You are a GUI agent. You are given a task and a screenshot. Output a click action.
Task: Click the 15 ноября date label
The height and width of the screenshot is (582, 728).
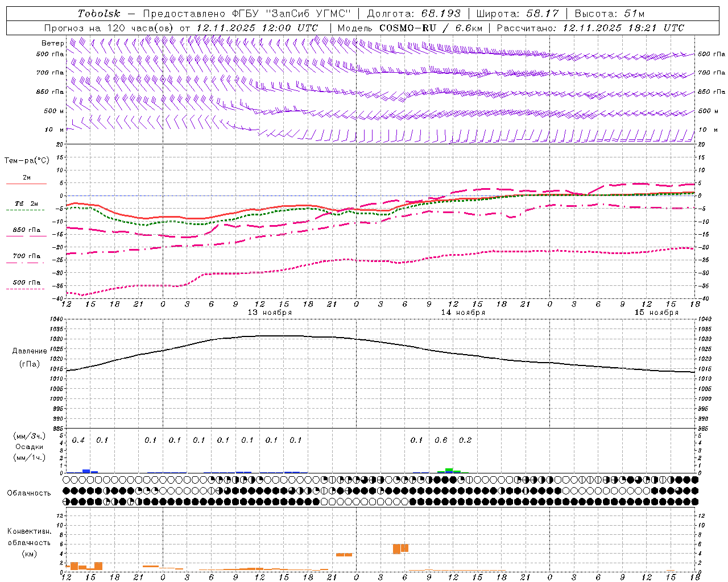point(656,313)
